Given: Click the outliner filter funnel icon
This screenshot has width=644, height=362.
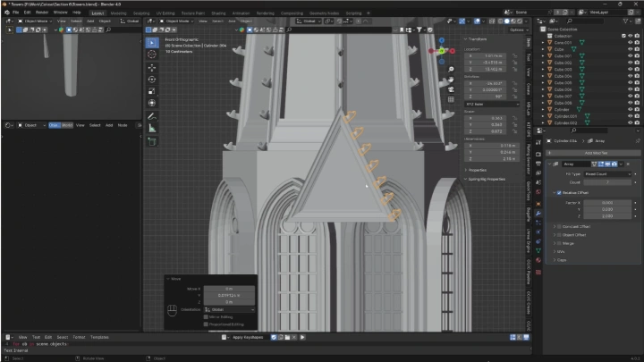Looking at the screenshot, I should point(626,21).
